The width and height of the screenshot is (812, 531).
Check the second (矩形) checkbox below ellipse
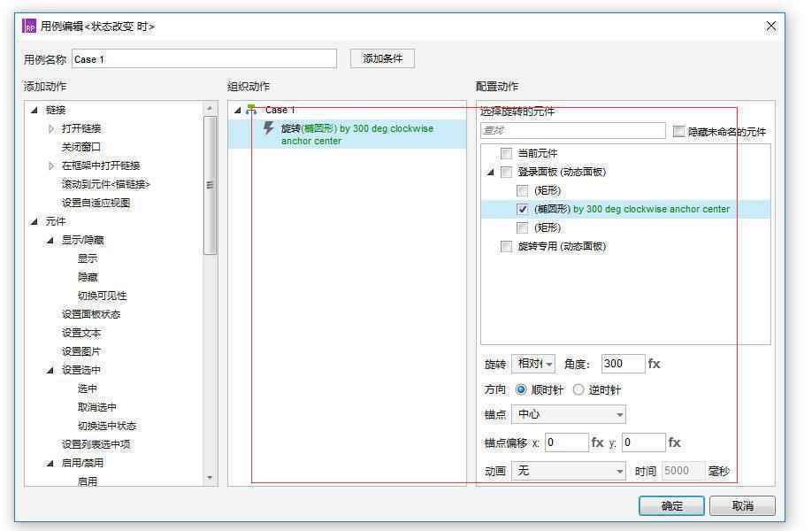[x=523, y=228]
